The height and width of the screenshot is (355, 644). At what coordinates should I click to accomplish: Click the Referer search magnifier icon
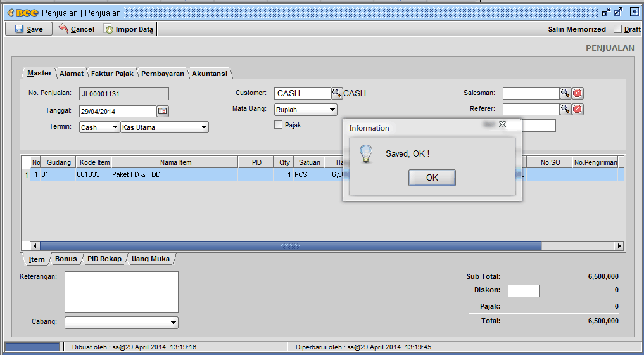[565, 109]
